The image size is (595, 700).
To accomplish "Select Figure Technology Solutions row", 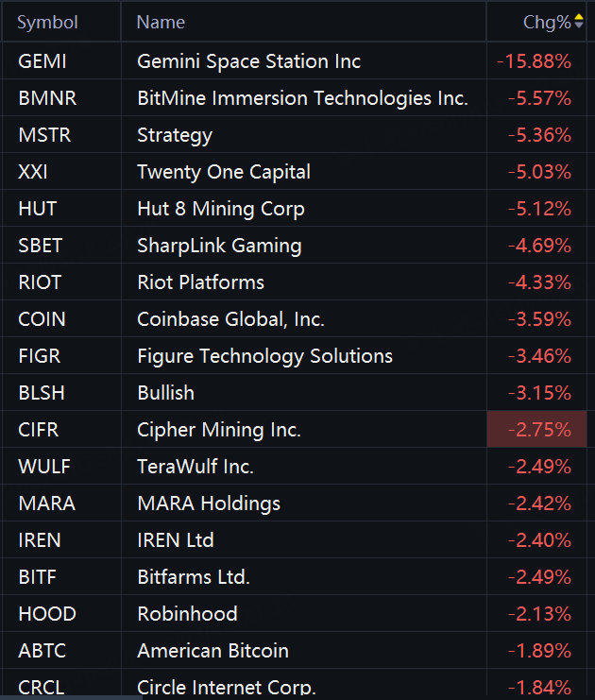I will 264,356.
